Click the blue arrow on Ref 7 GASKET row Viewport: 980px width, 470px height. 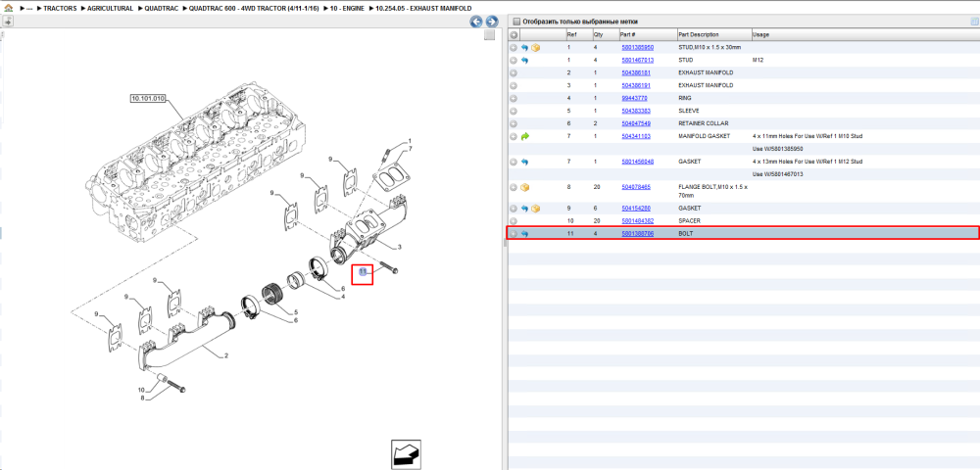click(524, 162)
